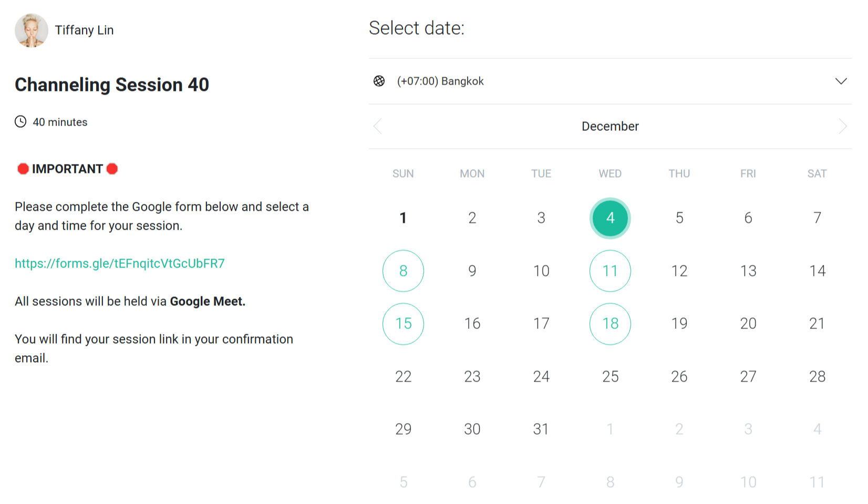Click date 25 in December
The image size is (868, 504).
610,376
